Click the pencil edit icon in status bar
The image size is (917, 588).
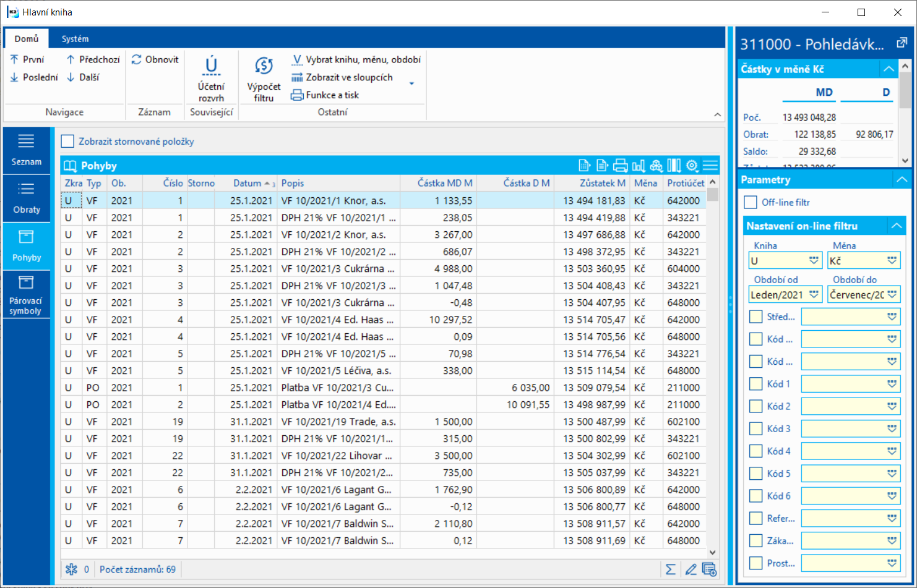tap(691, 569)
